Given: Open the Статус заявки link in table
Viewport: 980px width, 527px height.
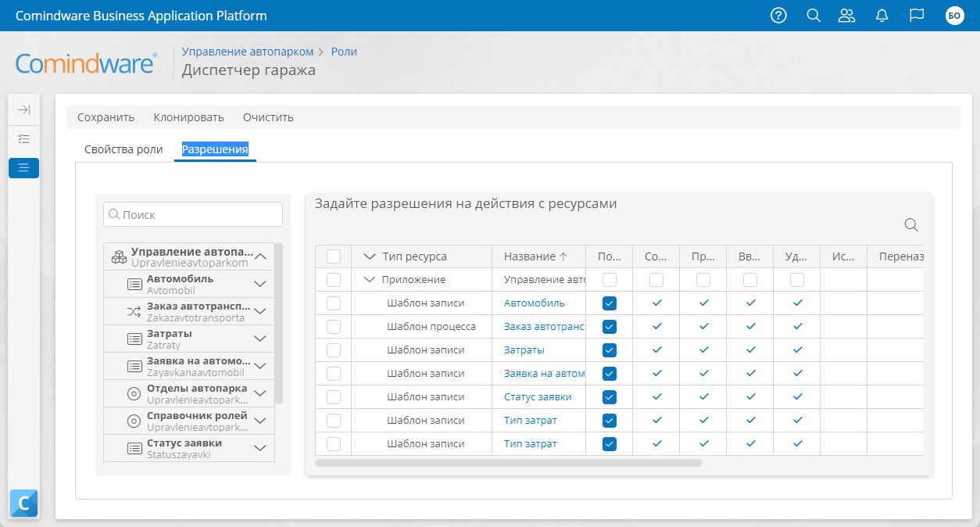Looking at the screenshot, I should click(x=538, y=397).
